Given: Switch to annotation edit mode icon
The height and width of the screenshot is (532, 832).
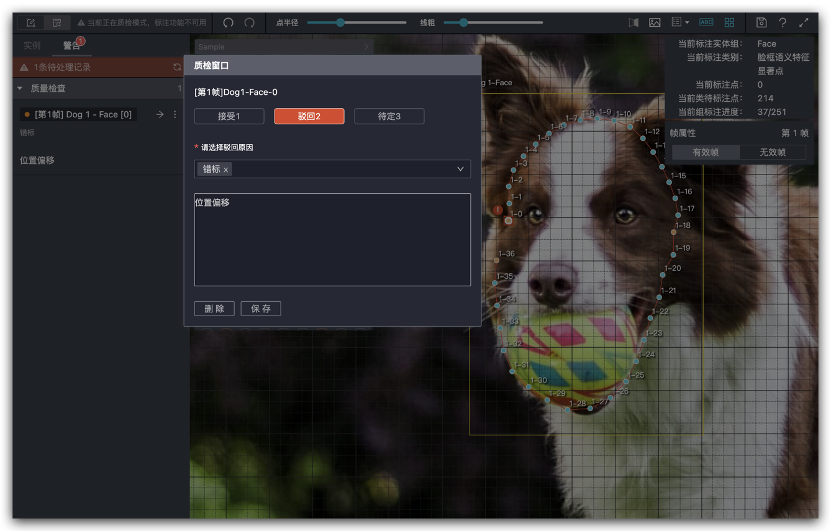Looking at the screenshot, I should [x=31, y=23].
